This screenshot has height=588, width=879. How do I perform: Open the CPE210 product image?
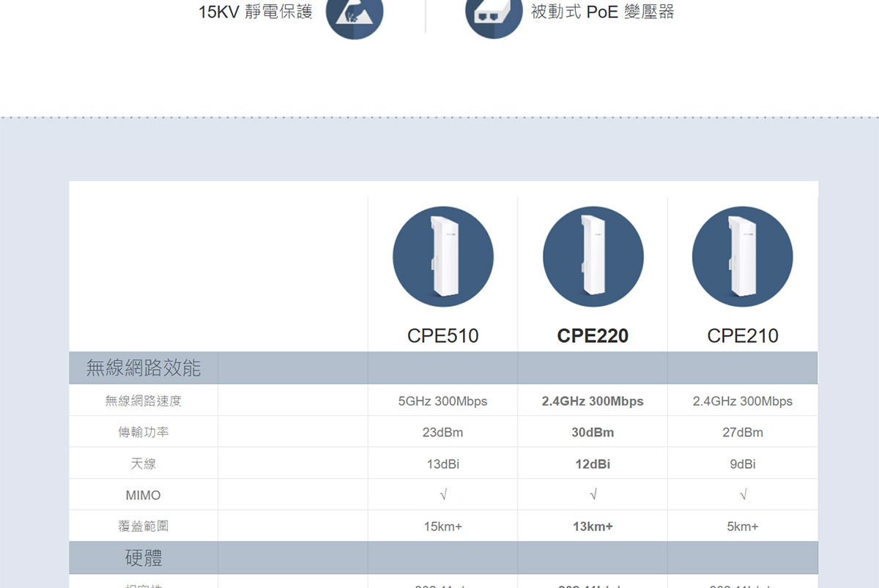(743, 257)
